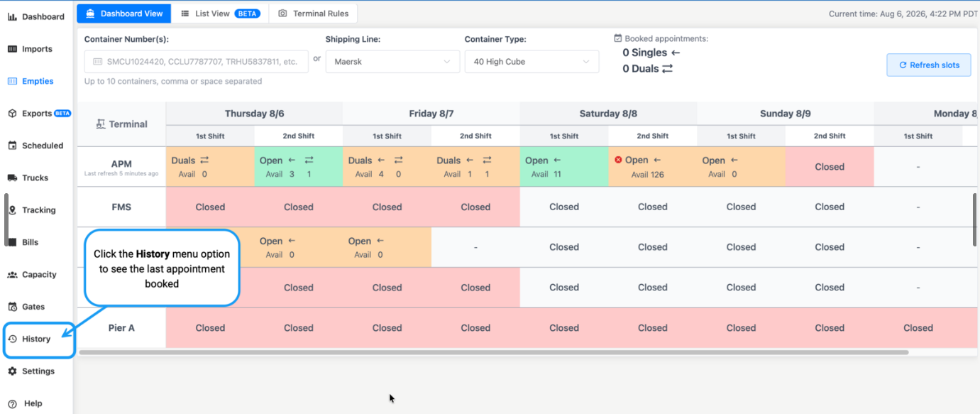Select the APM Saturday 1st Shift Open slot
This screenshot has height=414, width=980.
point(564,167)
